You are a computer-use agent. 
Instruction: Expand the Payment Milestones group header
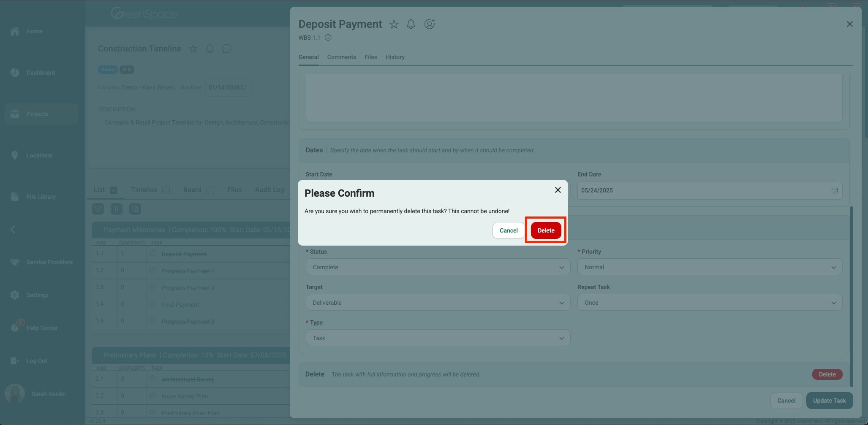tap(191, 230)
